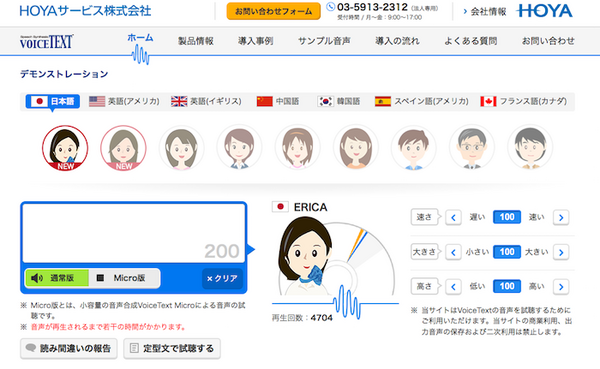This screenshot has height=369, width=600.
Task: Click the 速い label
Action: click(536, 217)
